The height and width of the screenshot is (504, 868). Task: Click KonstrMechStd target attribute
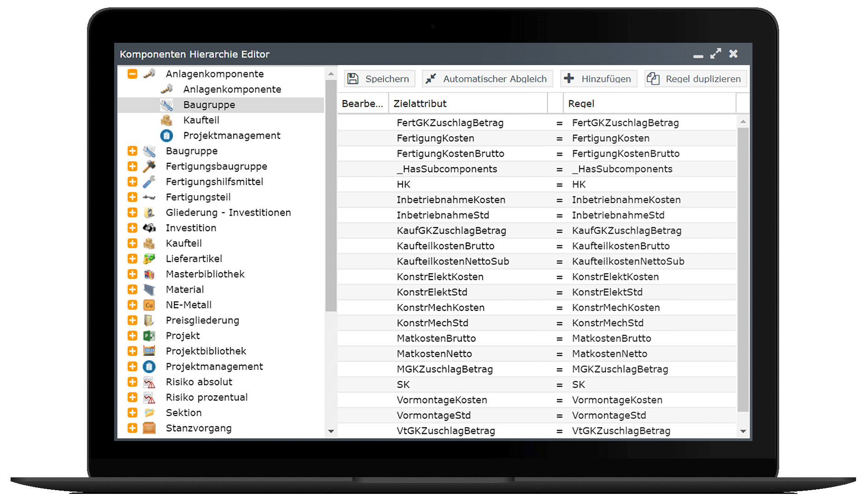click(432, 323)
